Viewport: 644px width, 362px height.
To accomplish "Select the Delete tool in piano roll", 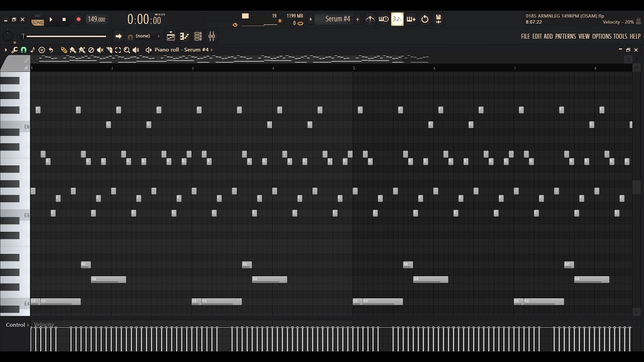I will (91, 50).
